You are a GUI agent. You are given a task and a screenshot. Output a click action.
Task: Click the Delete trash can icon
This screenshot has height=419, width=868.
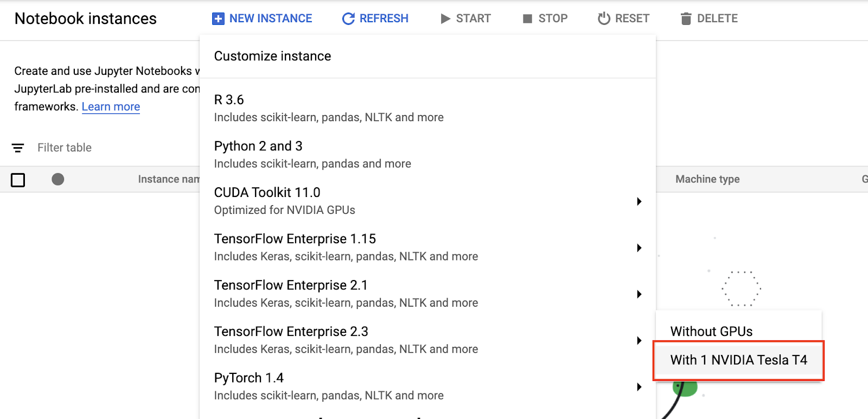point(686,19)
